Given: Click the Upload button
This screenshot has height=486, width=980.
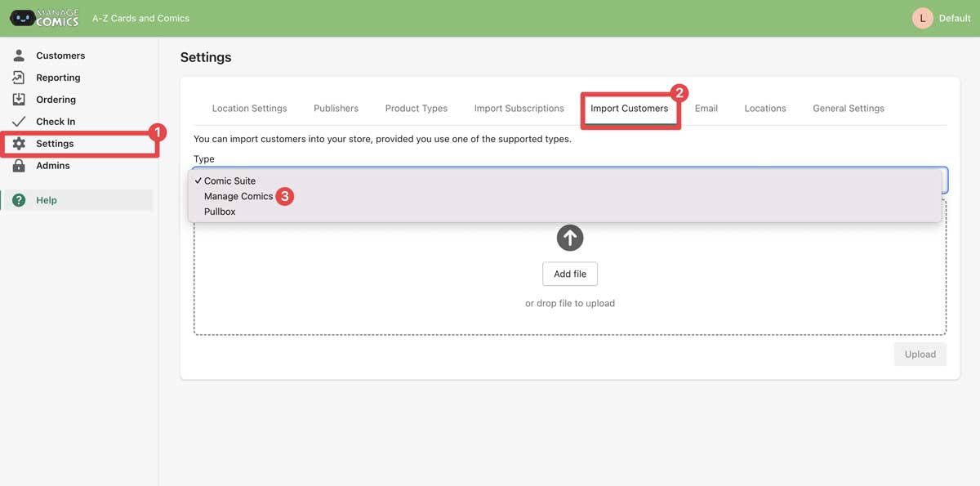Looking at the screenshot, I should 920,354.
